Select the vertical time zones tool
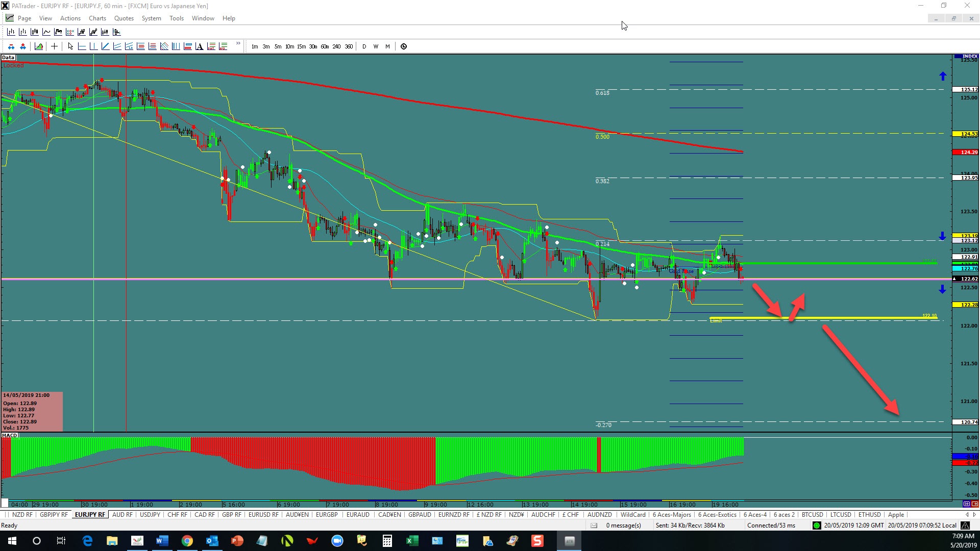Viewport: 980px width, 551px height. [176, 46]
